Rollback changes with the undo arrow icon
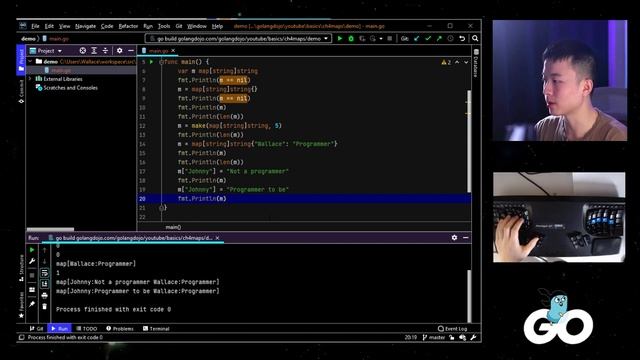640x360 pixels. click(462, 38)
